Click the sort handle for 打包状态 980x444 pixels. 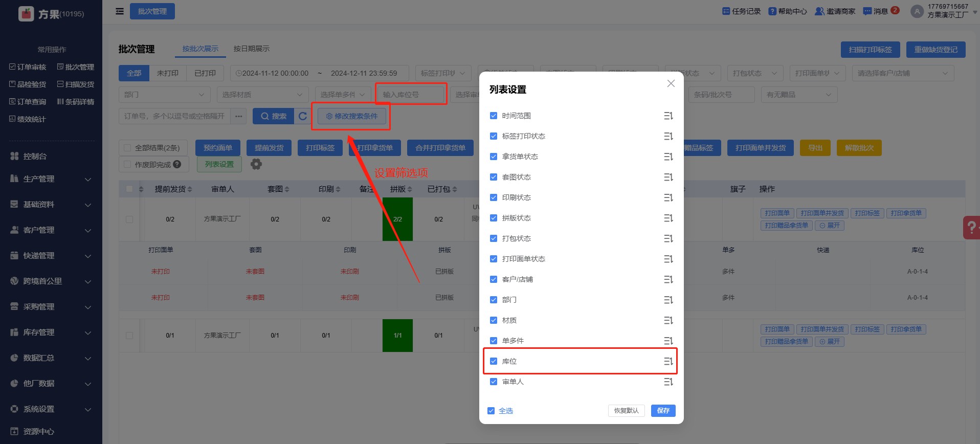[668, 238]
